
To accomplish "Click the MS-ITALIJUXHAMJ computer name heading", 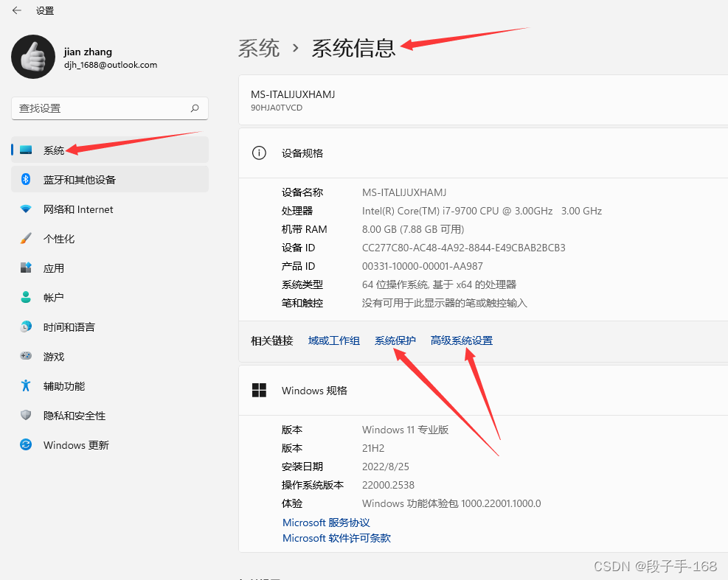I will 293,94.
